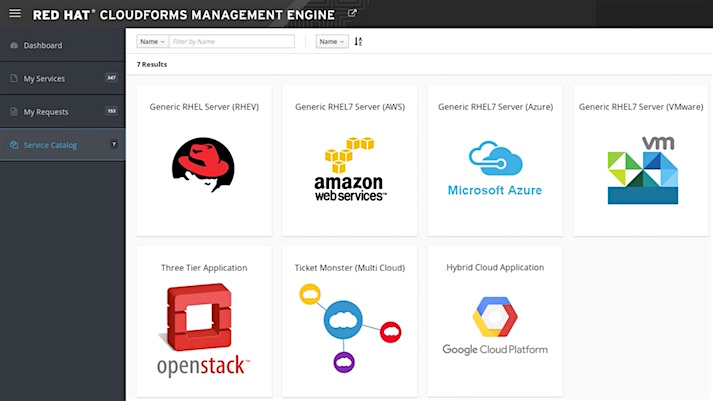Viewport: 713px width, 401px height.
Task: Toggle the alphabetical sort order icon
Action: pyautogui.click(x=359, y=42)
